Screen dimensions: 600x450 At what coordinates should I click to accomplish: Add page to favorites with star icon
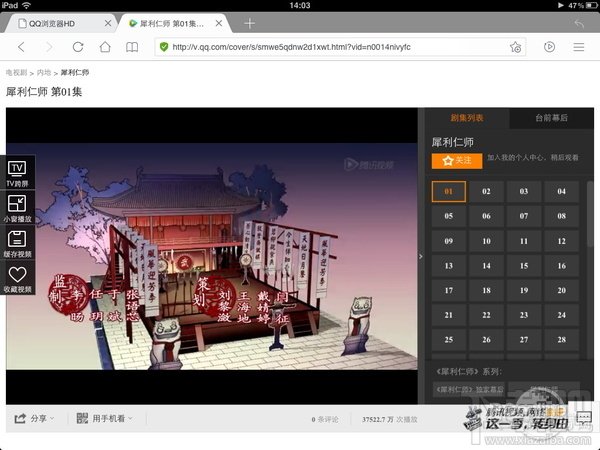[515, 47]
